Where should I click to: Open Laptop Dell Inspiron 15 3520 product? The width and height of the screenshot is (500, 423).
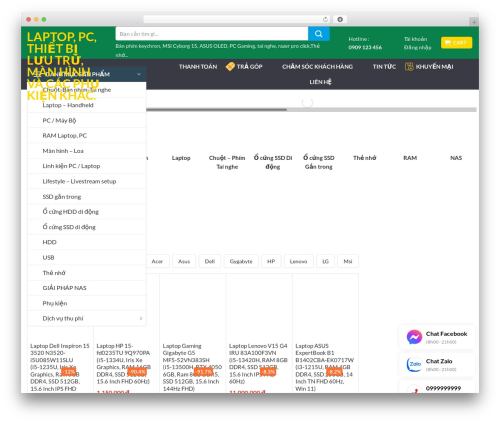[60, 367]
